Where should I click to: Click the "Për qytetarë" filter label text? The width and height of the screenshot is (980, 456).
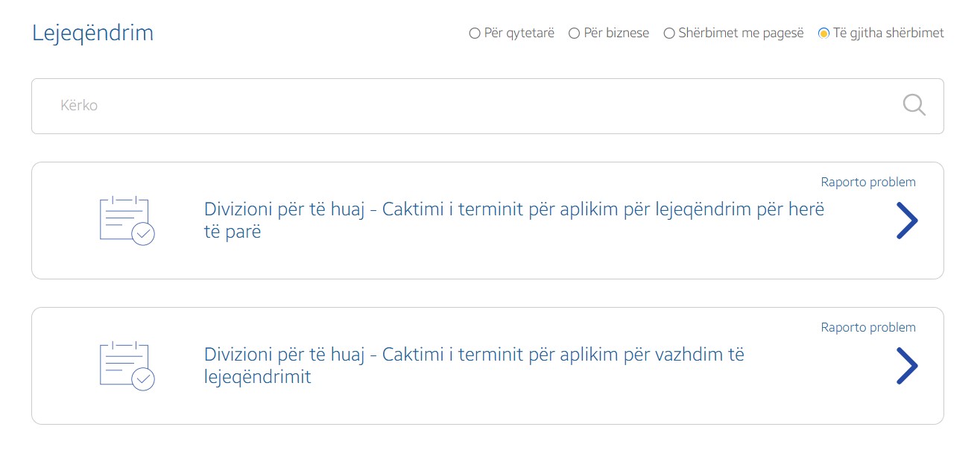click(x=519, y=34)
